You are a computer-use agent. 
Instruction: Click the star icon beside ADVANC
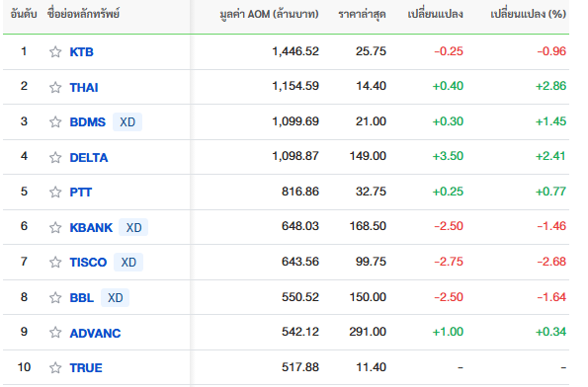click(55, 333)
